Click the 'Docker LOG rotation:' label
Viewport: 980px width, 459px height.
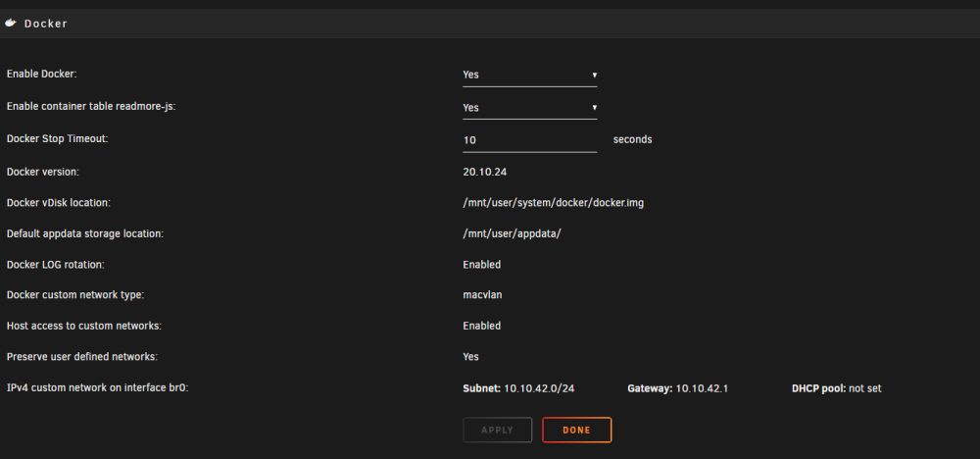tap(55, 265)
